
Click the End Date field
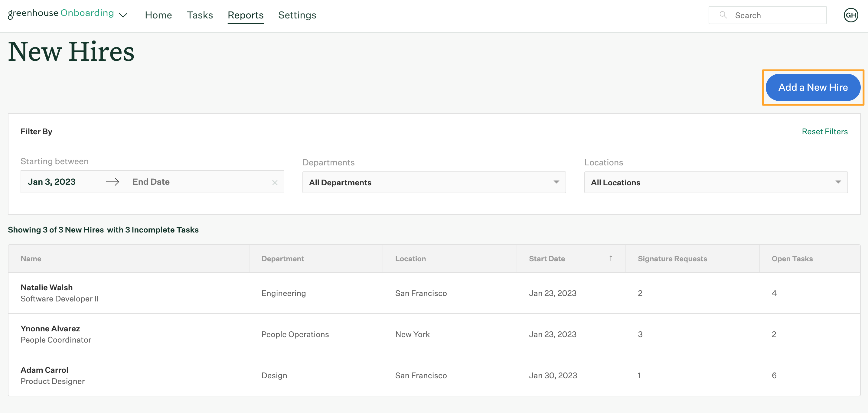click(x=151, y=182)
